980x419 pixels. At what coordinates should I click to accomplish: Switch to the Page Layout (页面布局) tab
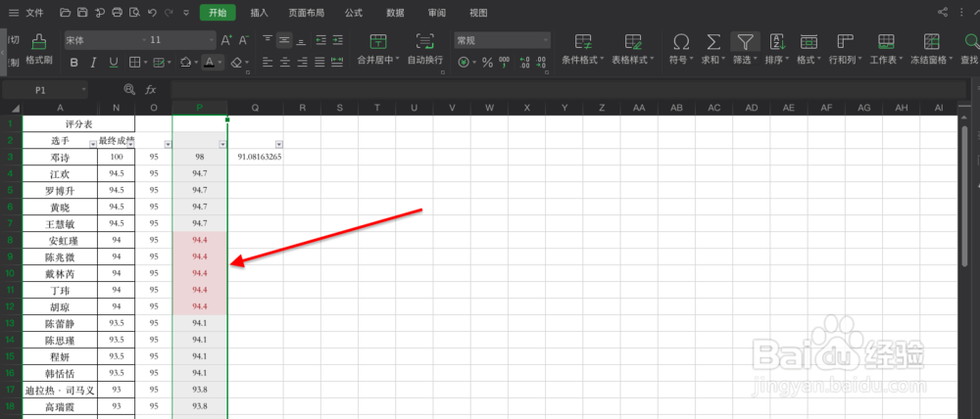pos(306,13)
